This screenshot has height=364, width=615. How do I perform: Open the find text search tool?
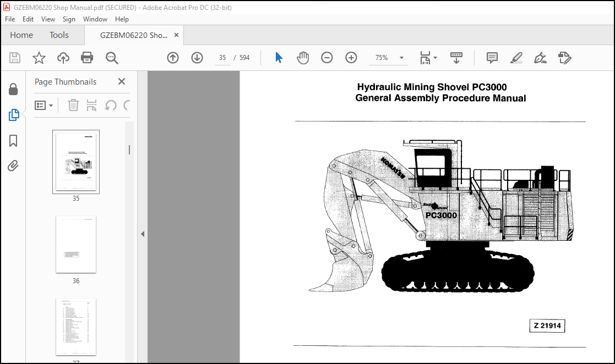click(112, 58)
